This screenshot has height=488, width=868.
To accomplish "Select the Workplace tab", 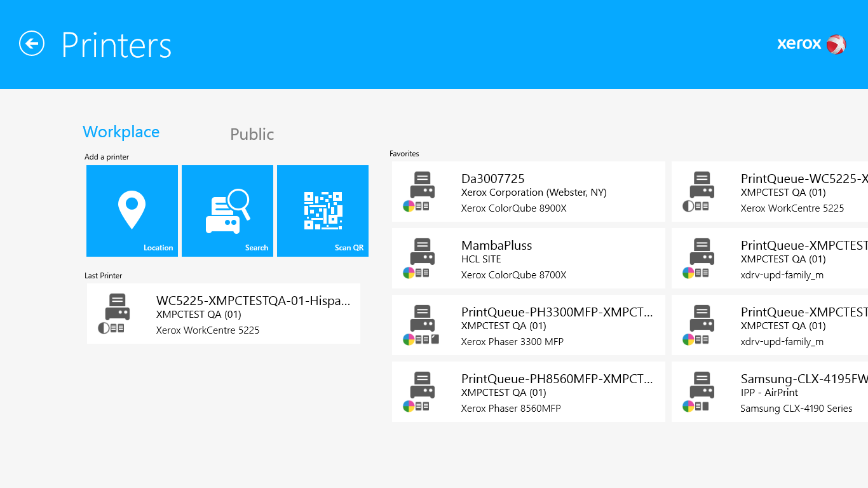I will click(121, 132).
